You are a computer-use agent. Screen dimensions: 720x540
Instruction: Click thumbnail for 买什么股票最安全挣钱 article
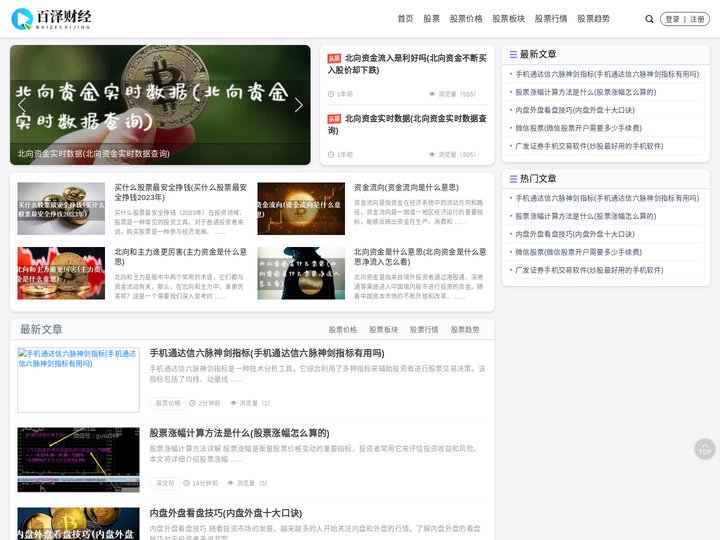click(61, 209)
